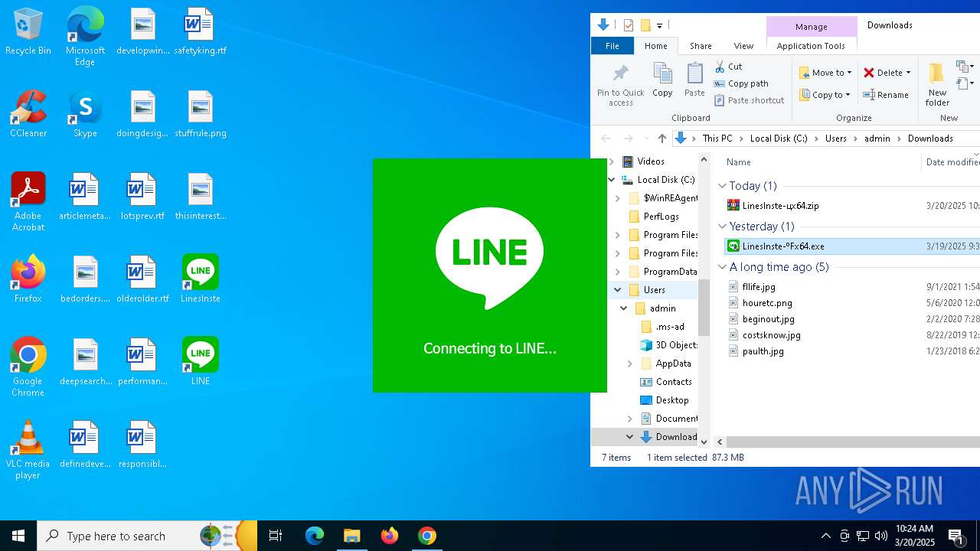Image resolution: width=980 pixels, height=551 pixels.
Task: Select safetyking.rtf on the desktop
Action: tap(201, 32)
